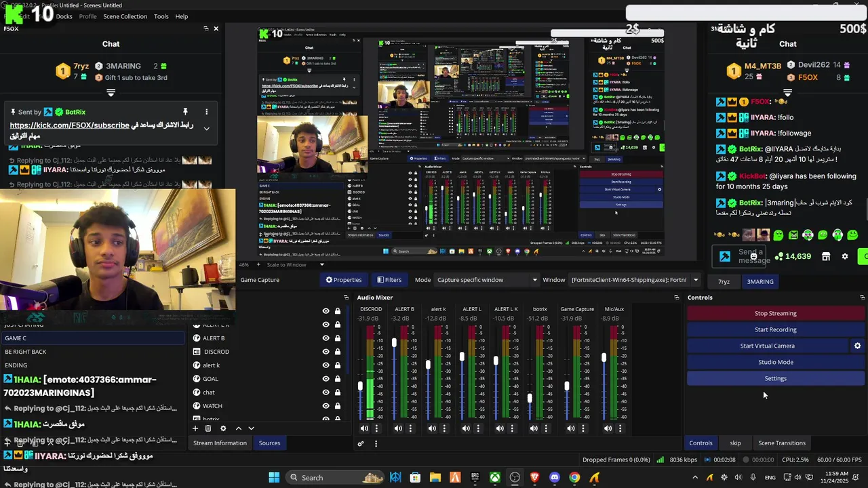The width and height of the screenshot is (868, 488).
Task: Open kick.com/F5OX/subscribe link
Action: pyautogui.click(x=69, y=125)
